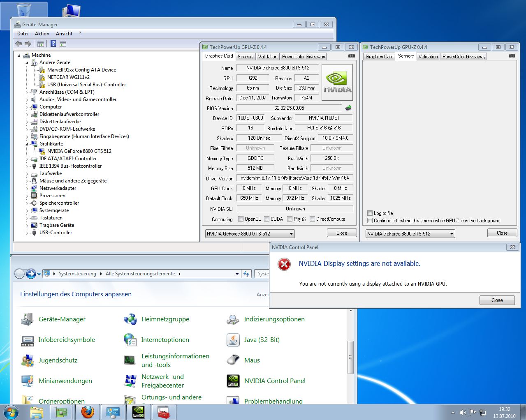
Task: Open the Aktion menu in Geräte-Manager
Action: pyautogui.click(x=42, y=34)
